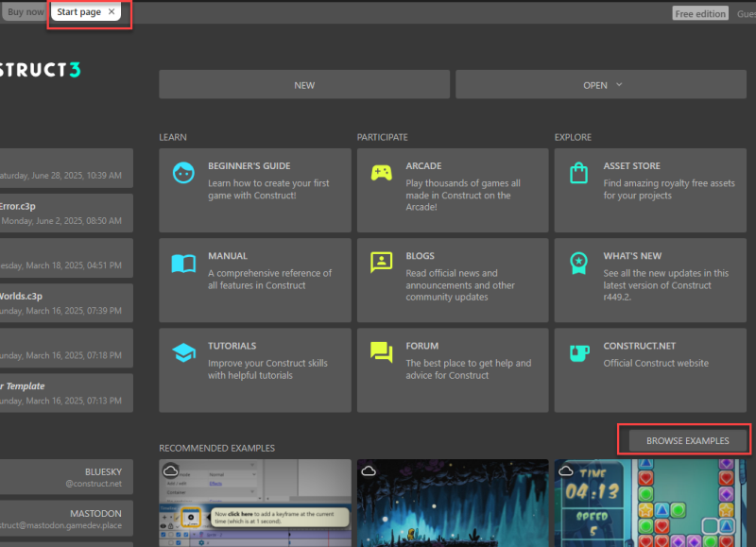Switch to the Start page tab
Viewport: 756px width, 547px height.
(85, 12)
